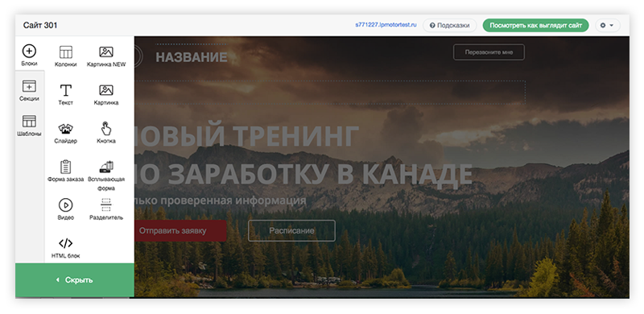
Task: Click the Расписание outlined button
Action: [x=291, y=230]
